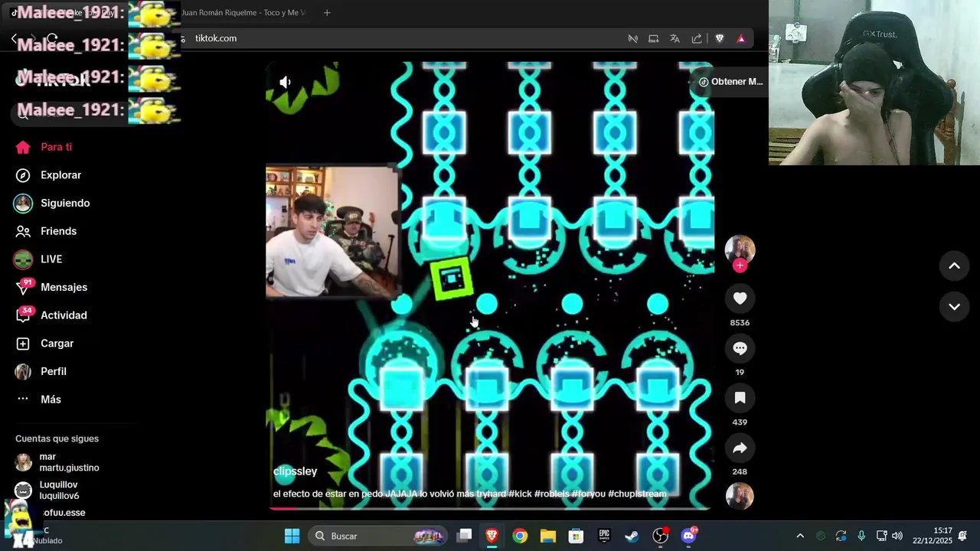Click the browser share page icon
This screenshot has height=551, width=980.
click(x=697, y=38)
